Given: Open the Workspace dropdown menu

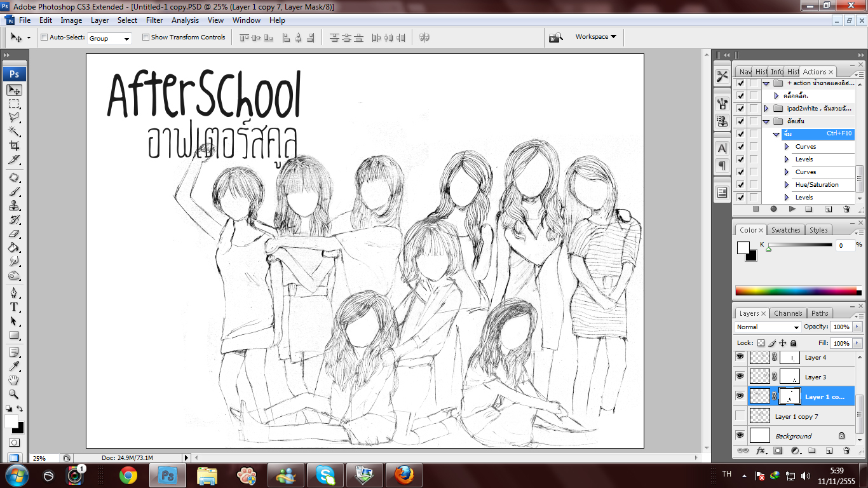Looking at the screenshot, I should (x=595, y=37).
